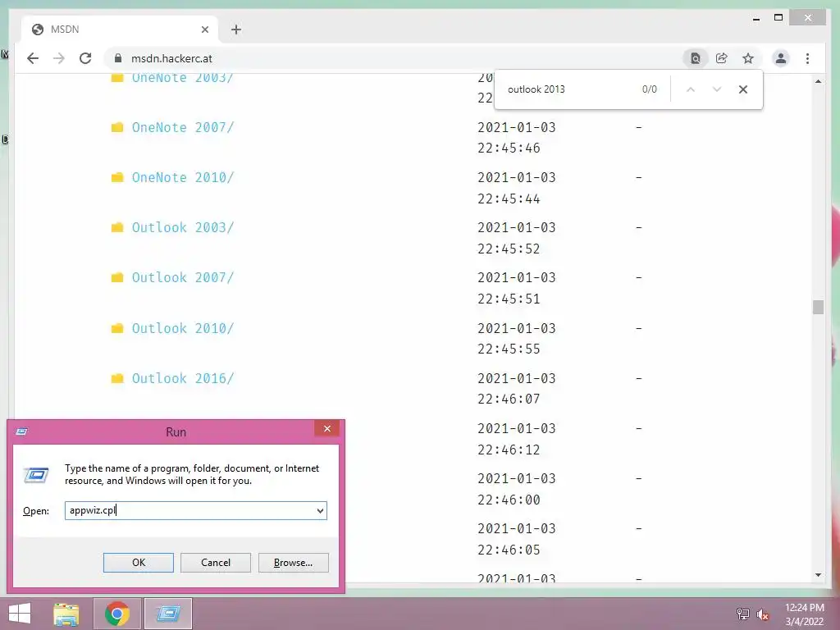Go back to previous page in Chrome
This screenshot has width=840, height=630.
point(33,58)
